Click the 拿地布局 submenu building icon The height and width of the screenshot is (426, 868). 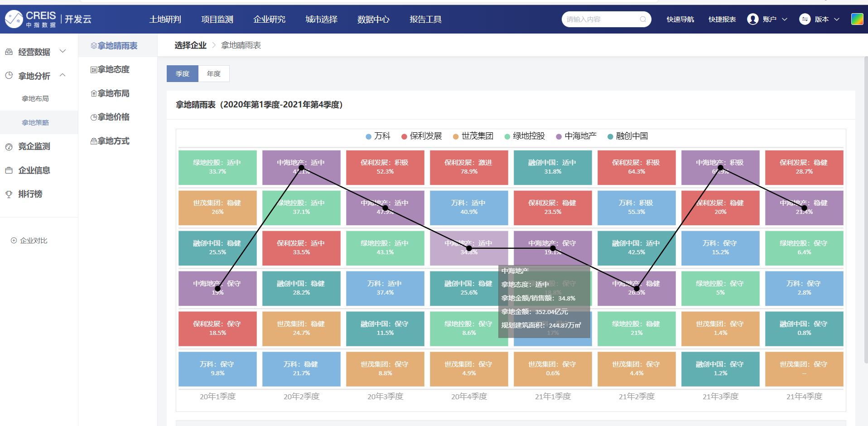pyautogui.click(x=94, y=93)
